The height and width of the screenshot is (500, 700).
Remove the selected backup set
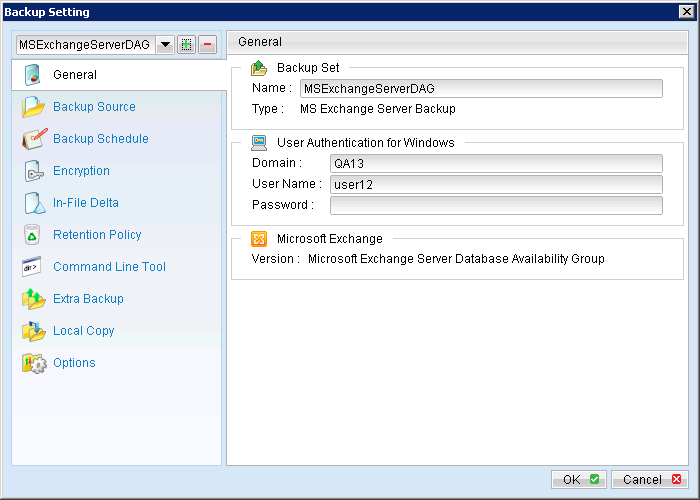(x=208, y=45)
